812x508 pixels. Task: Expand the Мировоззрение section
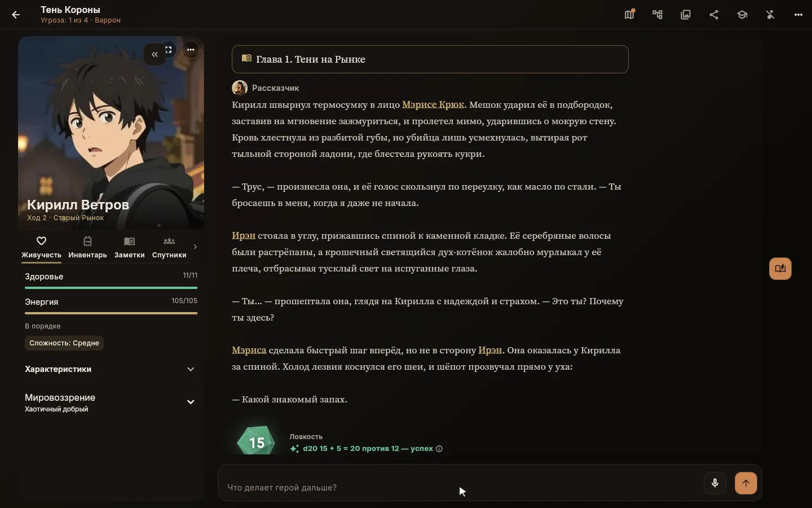pos(111,402)
